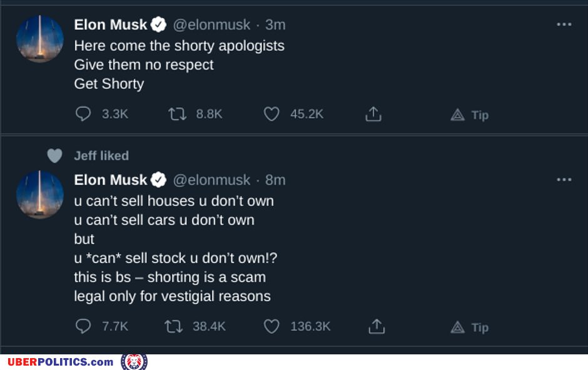The image size is (588, 370).
Task: Share the shorting scam tweet
Action: click(x=376, y=326)
